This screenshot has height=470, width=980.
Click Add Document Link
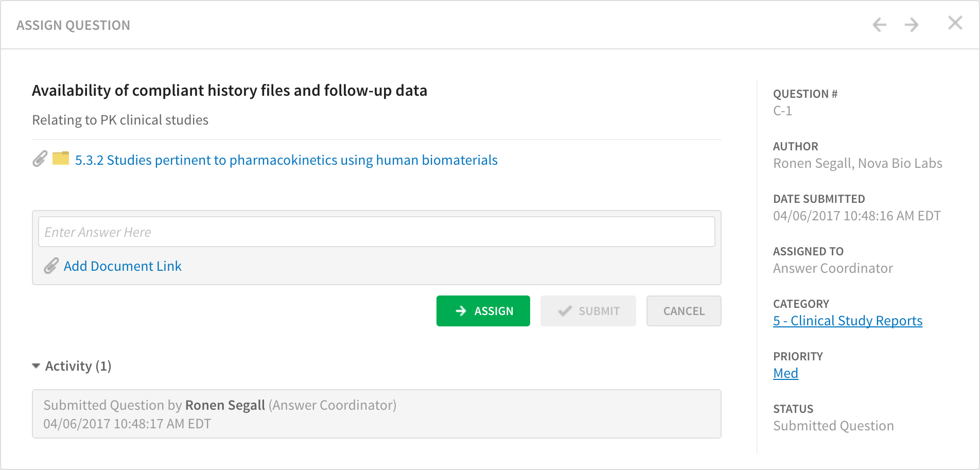pos(122,266)
